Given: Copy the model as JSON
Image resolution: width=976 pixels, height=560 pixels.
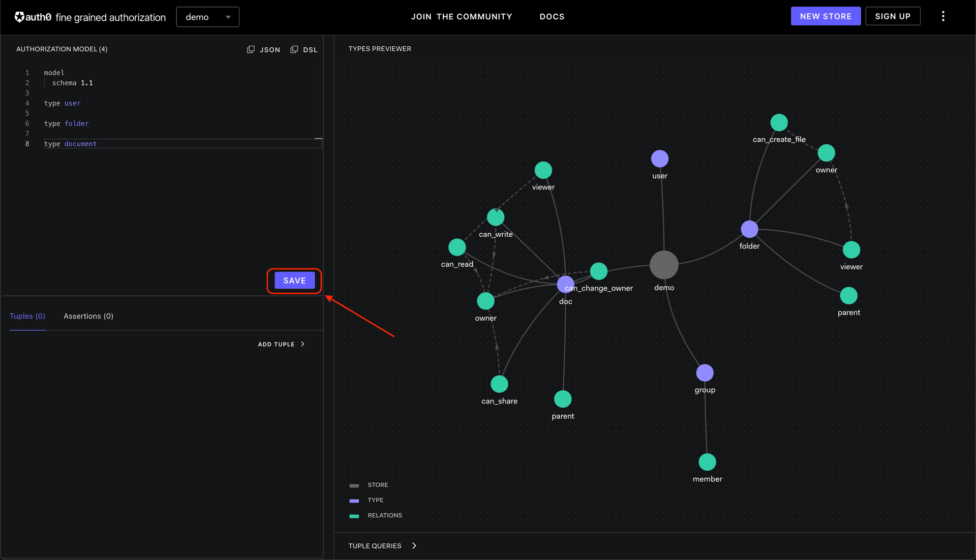Looking at the screenshot, I should (264, 49).
